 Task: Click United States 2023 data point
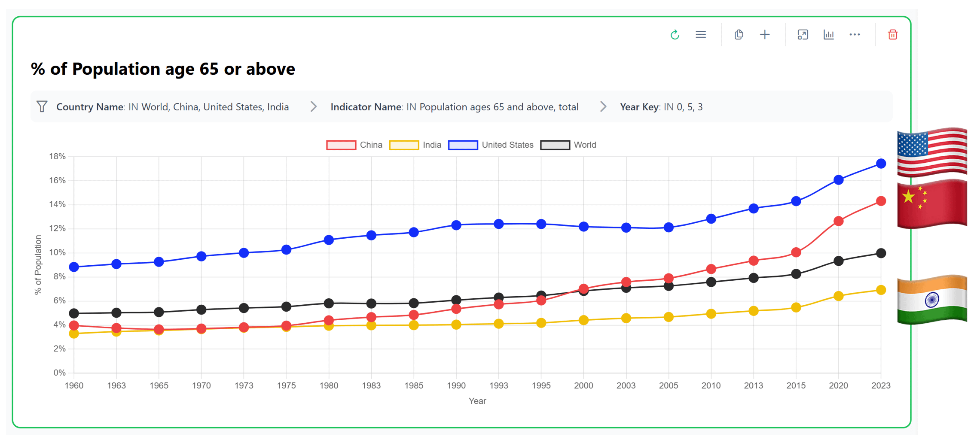coord(881,164)
